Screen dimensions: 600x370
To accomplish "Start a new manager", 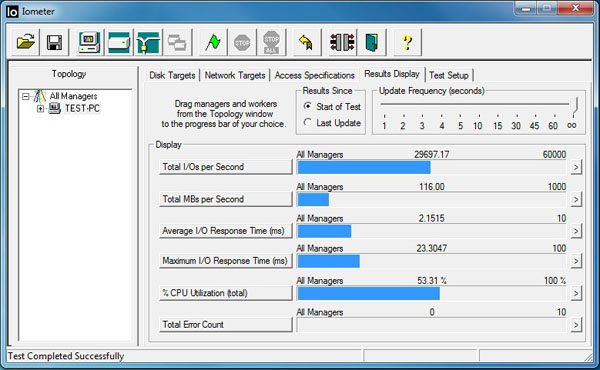I will pos(89,42).
